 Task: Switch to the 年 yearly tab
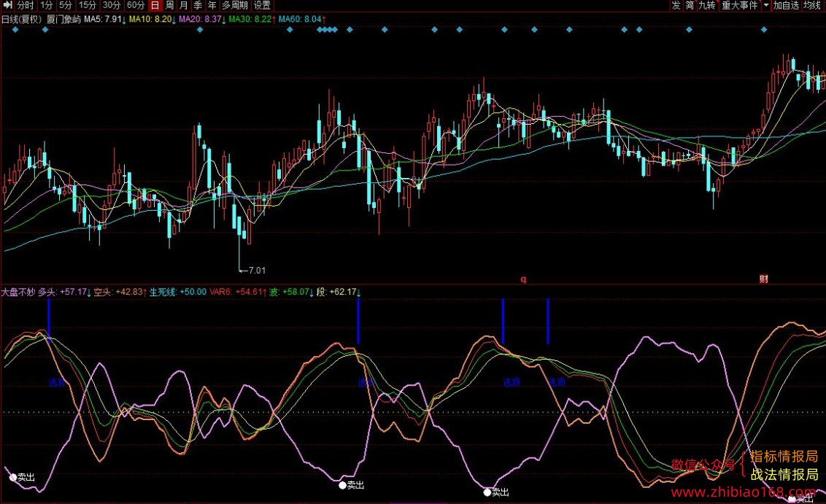[x=212, y=5]
